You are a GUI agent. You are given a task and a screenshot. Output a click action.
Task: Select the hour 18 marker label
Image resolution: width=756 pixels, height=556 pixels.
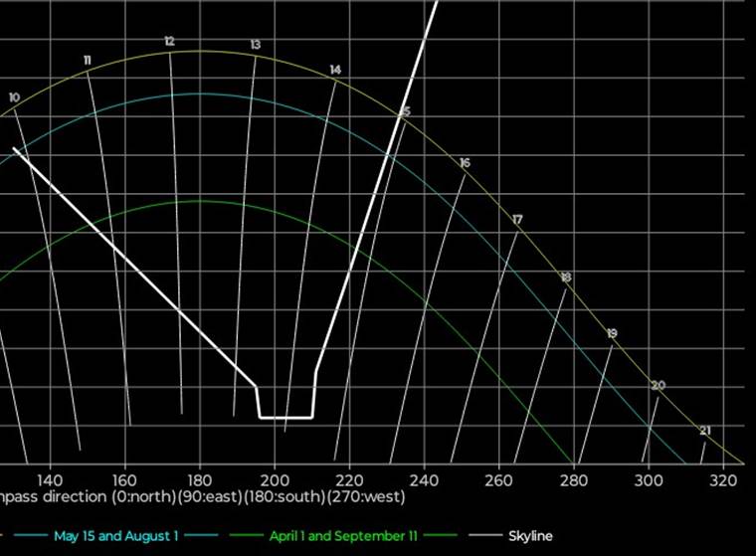click(x=566, y=277)
